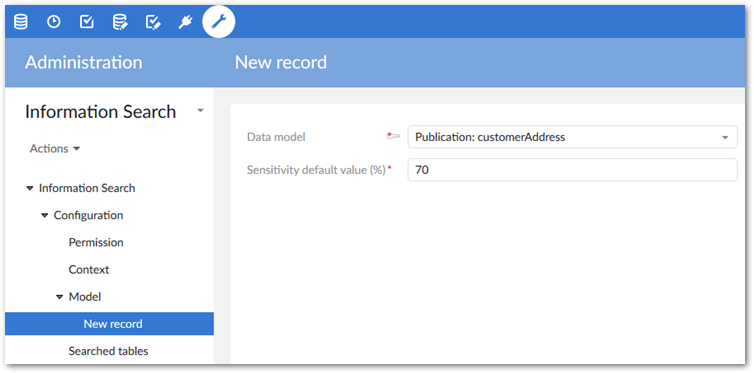Click the key icon beside Data model
The height and width of the screenshot is (373, 754).
point(393,137)
